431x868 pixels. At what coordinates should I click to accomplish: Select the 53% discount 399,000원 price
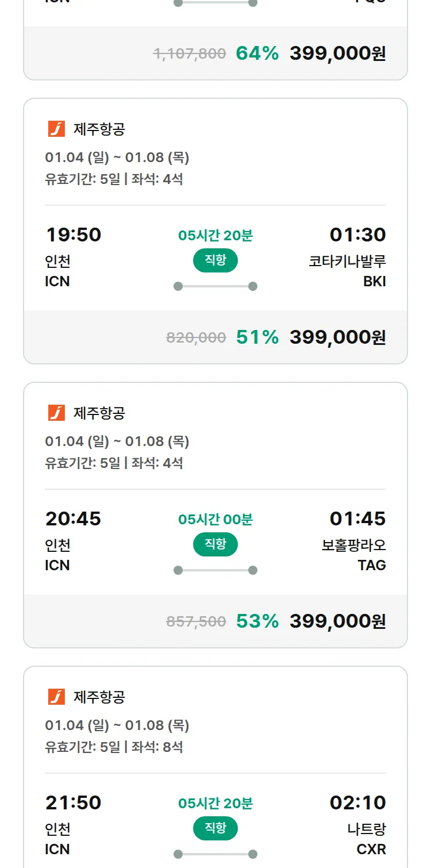[337, 621]
